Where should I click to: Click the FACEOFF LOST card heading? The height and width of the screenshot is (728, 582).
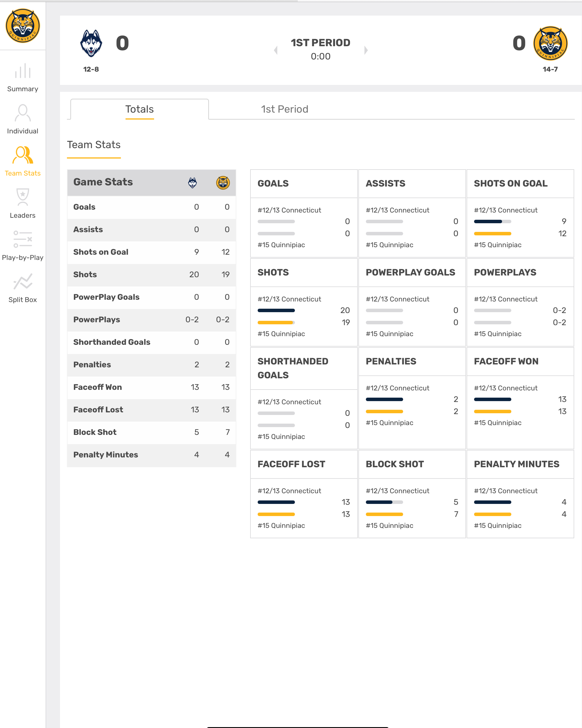click(291, 464)
